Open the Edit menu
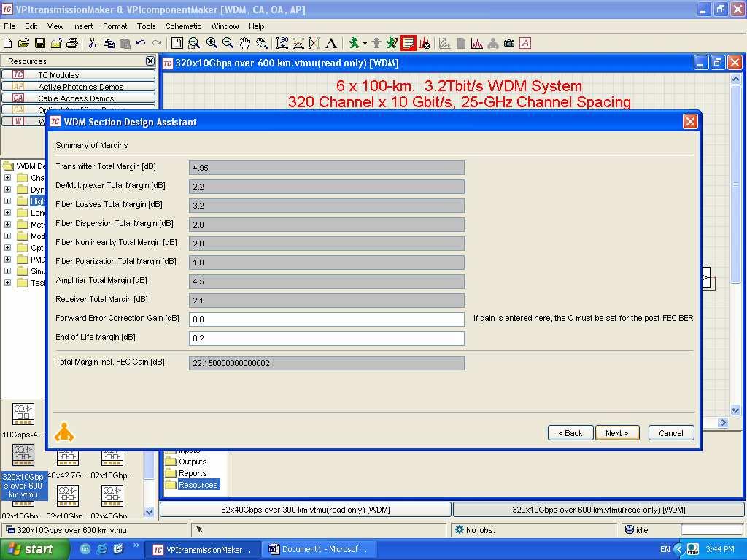The height and width of the screenshot is (560, 747). [x=31, y=26]
